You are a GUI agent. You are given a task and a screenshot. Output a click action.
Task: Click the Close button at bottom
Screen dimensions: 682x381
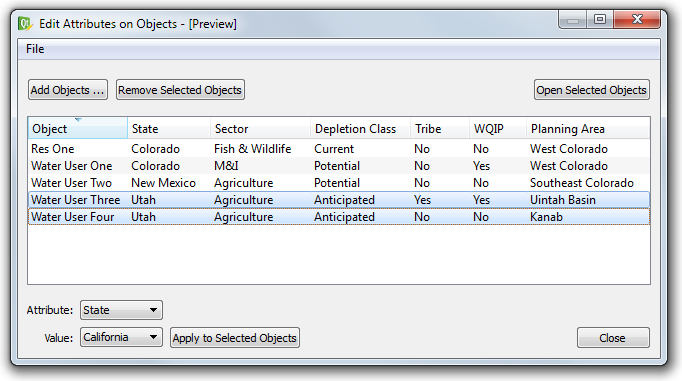613,338
